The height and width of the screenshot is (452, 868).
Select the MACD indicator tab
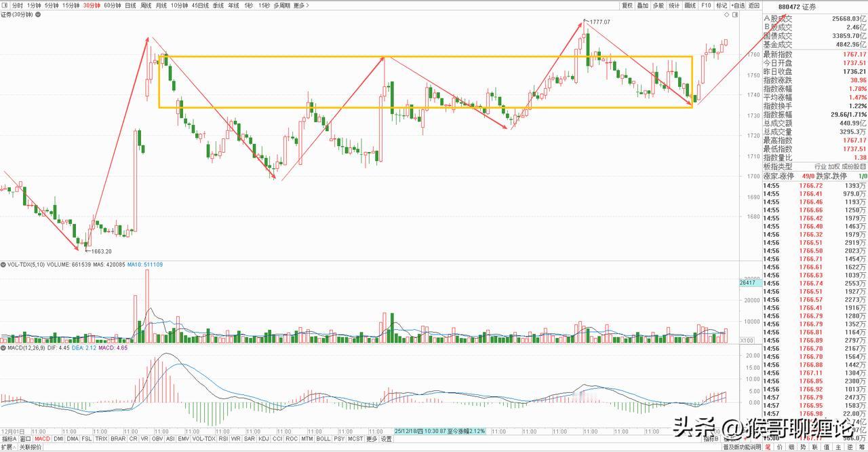43,439
